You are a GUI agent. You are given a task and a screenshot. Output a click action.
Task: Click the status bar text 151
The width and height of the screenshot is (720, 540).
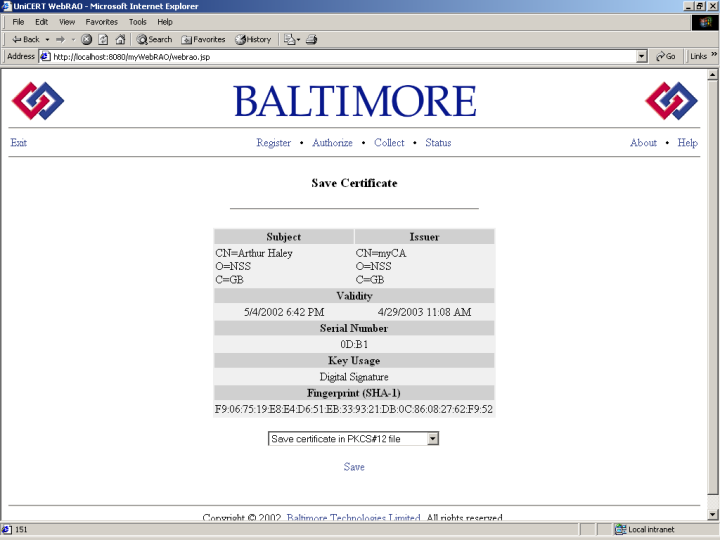tap(21, 529)
